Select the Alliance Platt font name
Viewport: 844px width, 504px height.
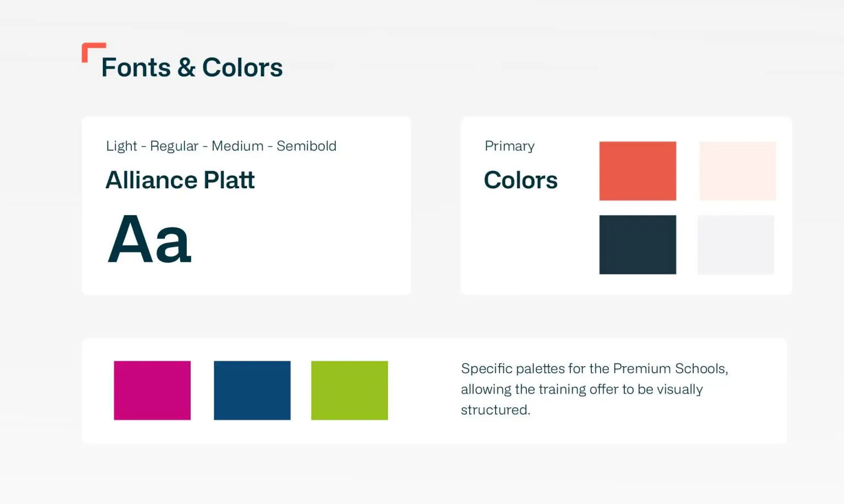pyautogui.click(x=180, y=180)
